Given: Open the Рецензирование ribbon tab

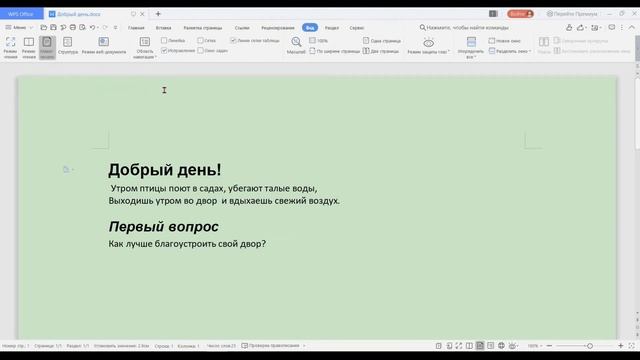Looking at the screenshot, I should 278,28.
